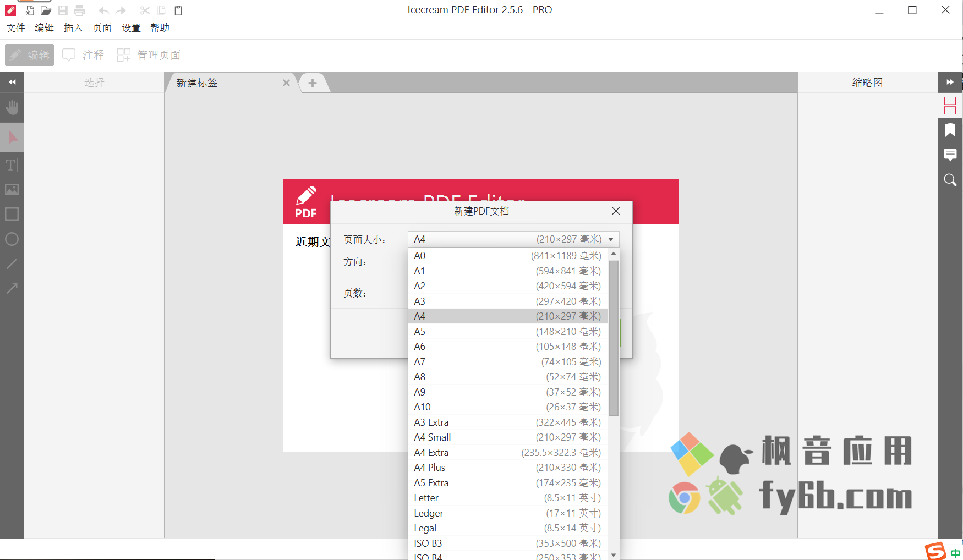
Task: Close the 新建PDF文档 dialog
Action: point(616,211)
